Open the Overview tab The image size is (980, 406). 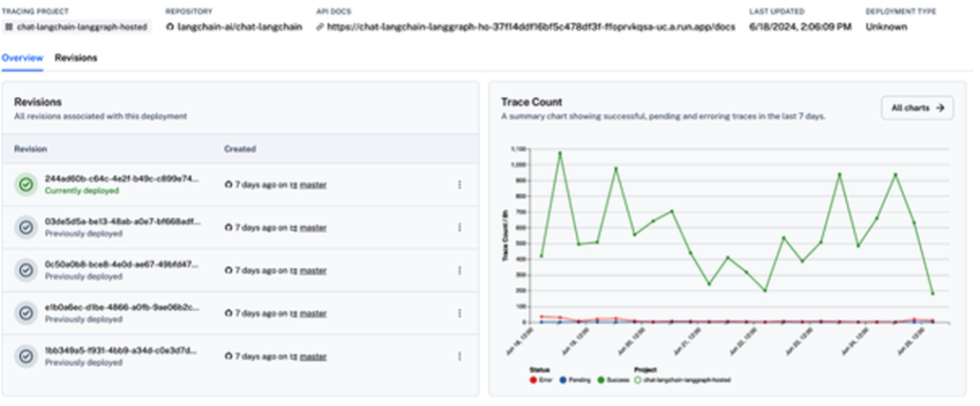coord(23,58)
